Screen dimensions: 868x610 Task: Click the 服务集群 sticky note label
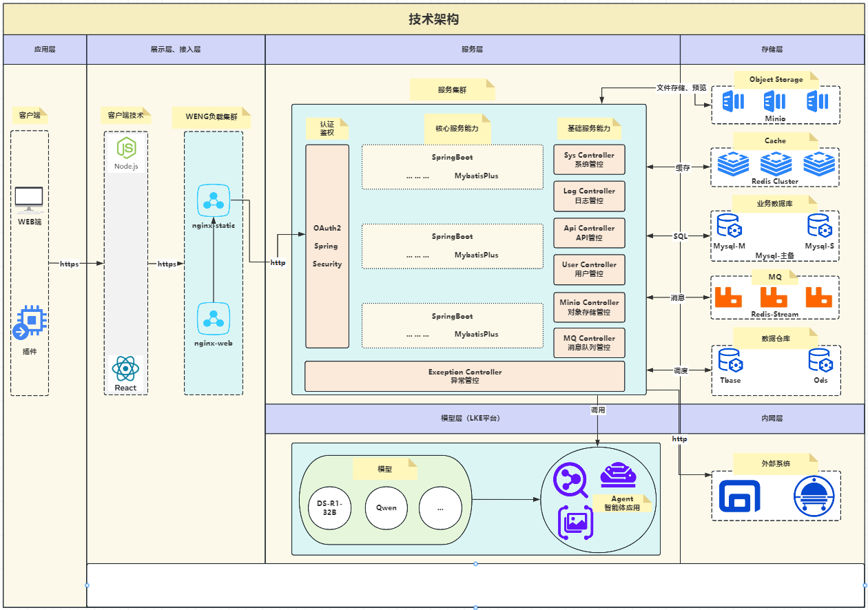coord(453,90)
